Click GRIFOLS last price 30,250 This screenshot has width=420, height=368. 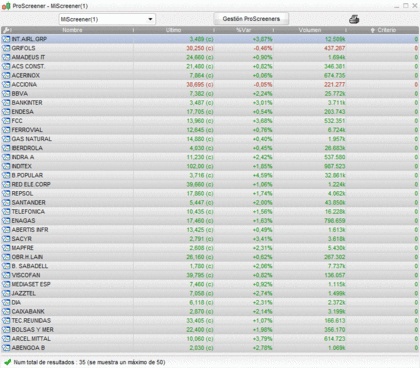(x=200, y=48)
